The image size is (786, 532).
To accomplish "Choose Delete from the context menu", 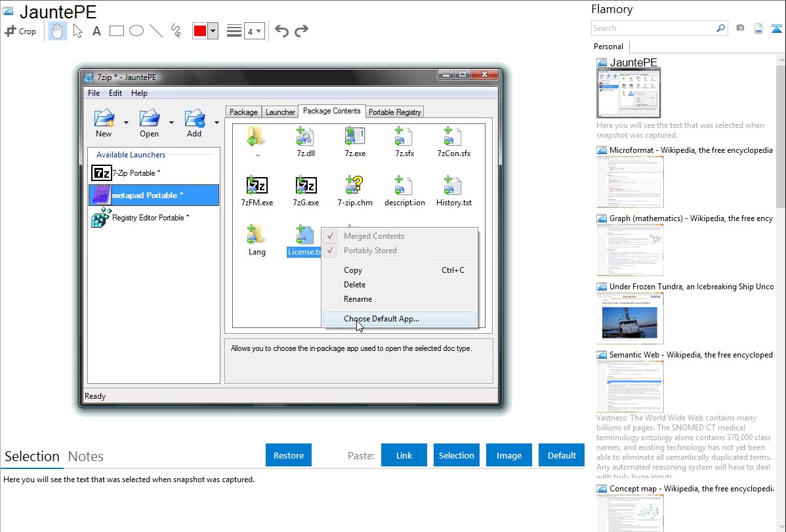I will [x=399, y=284].
